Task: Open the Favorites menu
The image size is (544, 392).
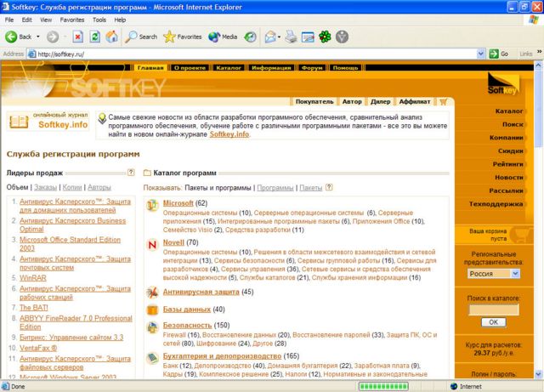Action: (x=72, y=20)
